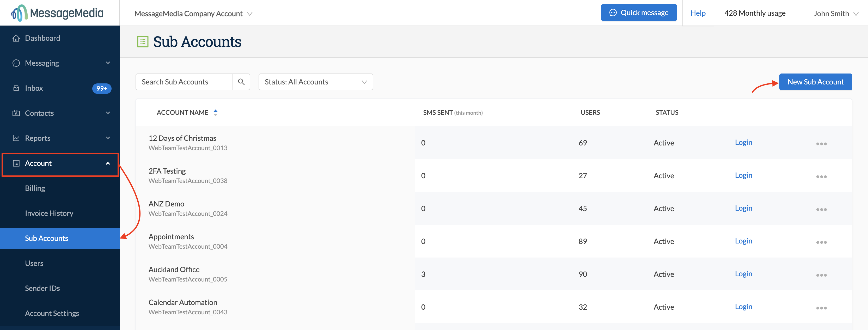
Task: Login to 2FA Testing account
Action: (x=743, y=175)
